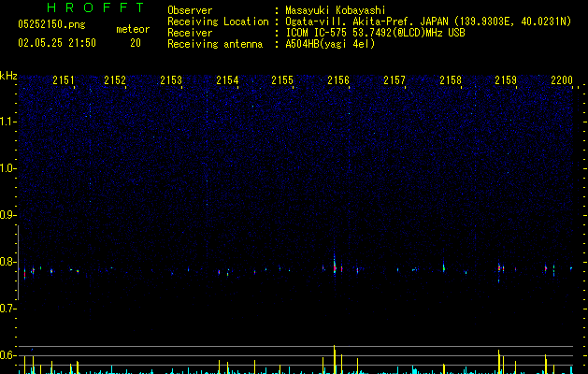Click the Observer name Masayuki Kobayashi
588x374 pixels.
tap(336, 10)
